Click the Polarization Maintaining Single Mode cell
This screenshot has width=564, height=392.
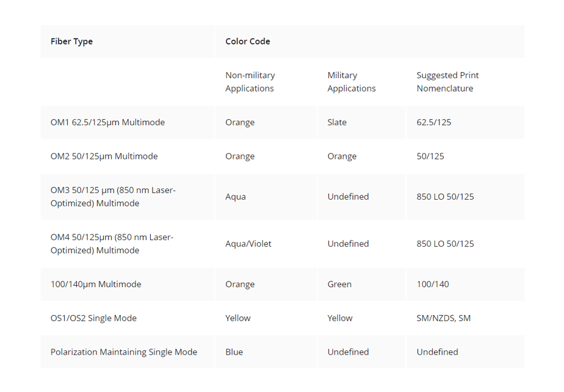[124, 352]
